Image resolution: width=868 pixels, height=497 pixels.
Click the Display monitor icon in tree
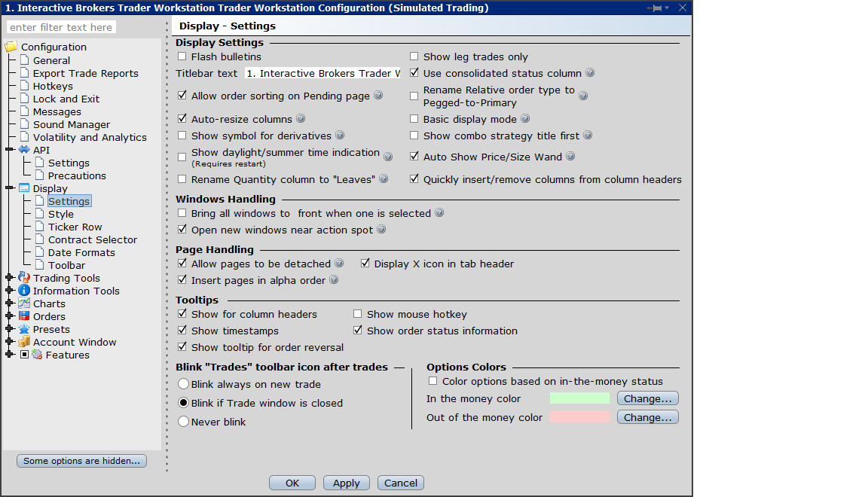click(x=24, y=188)
